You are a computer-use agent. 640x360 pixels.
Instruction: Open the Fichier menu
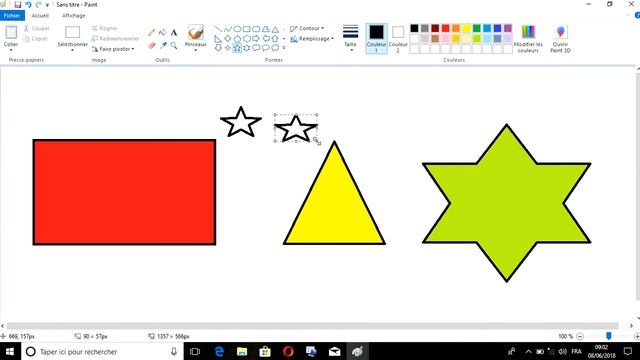pyautogui.click(x=12, y=16)
